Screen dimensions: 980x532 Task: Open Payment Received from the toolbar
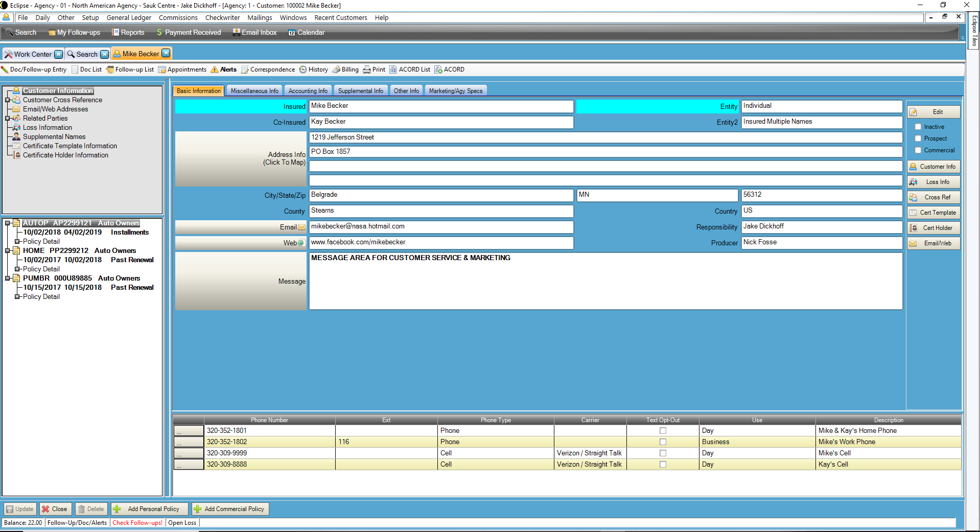coord(189,32)
